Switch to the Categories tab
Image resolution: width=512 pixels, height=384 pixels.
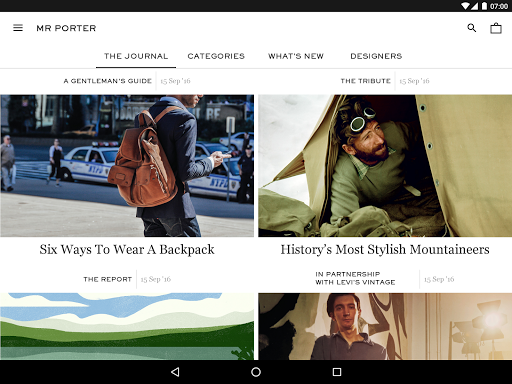click(216, 56)
